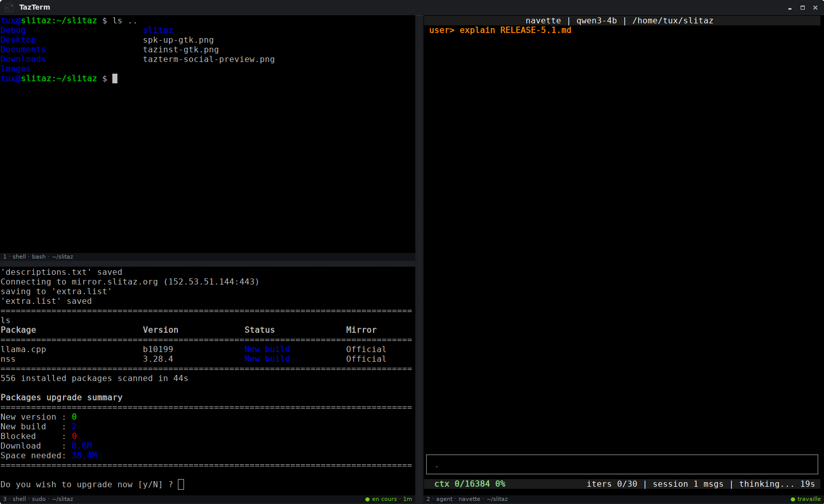824x504 pixels.
Task: Click the 'nss' package name
Action: point(8,359)
